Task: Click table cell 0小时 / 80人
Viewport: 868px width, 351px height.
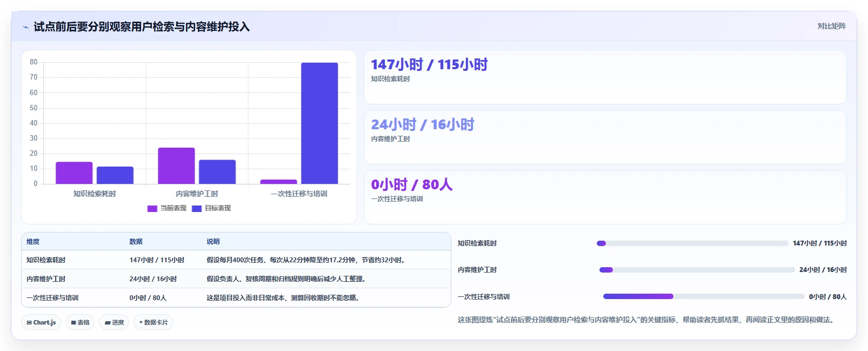Action: (148, 298)
